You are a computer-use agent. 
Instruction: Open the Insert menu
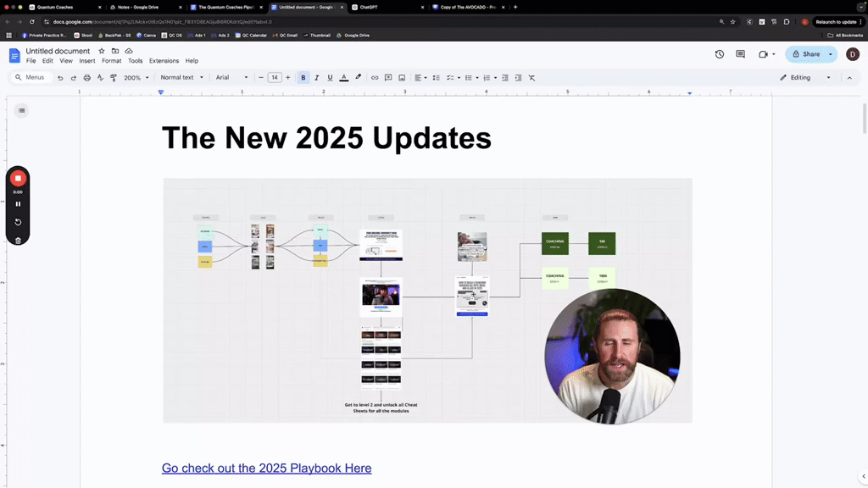[88, 60]
